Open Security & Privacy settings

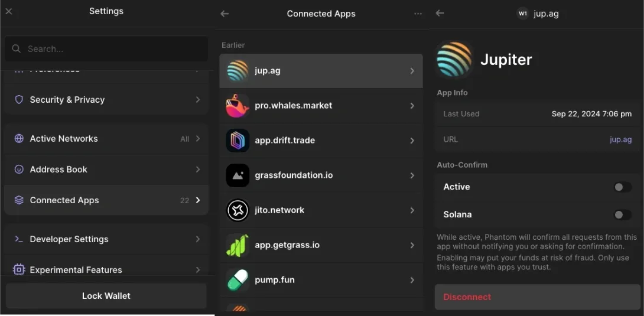106,100
